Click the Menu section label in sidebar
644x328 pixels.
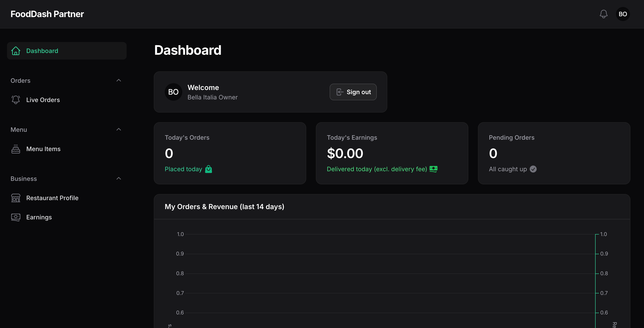(18, 130)
